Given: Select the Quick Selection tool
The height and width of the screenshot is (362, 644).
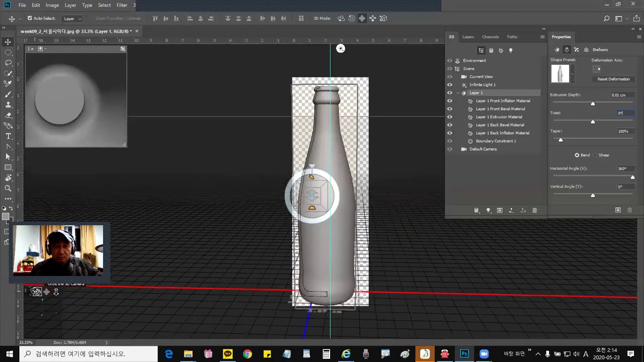Looking at the screenshot, I should (x=8, y=73).
